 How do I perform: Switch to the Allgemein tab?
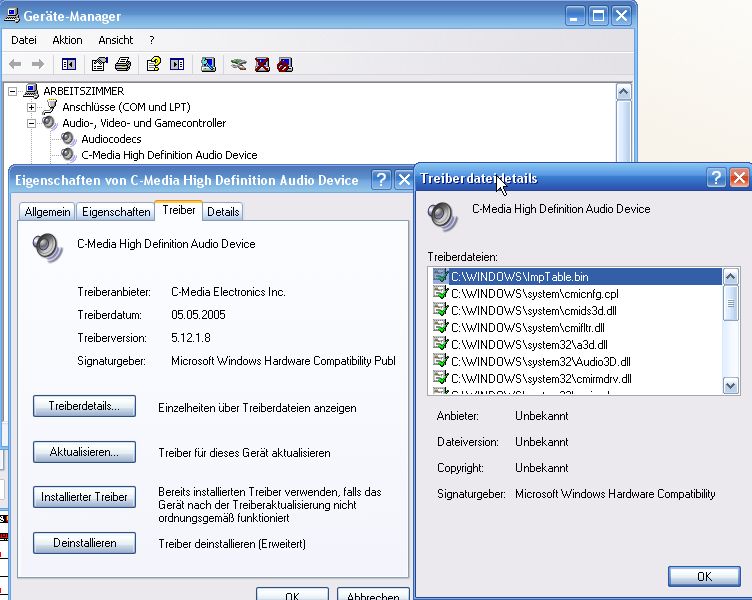[x=47, y=212]
